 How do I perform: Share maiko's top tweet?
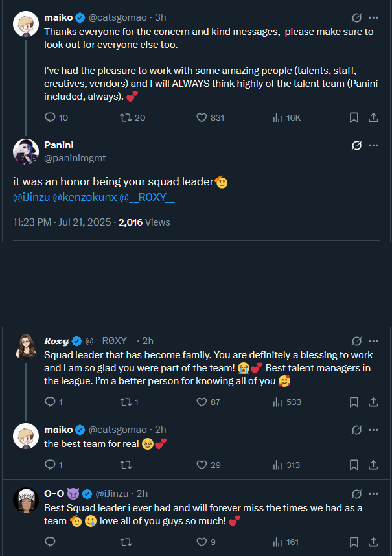(373, 117)
